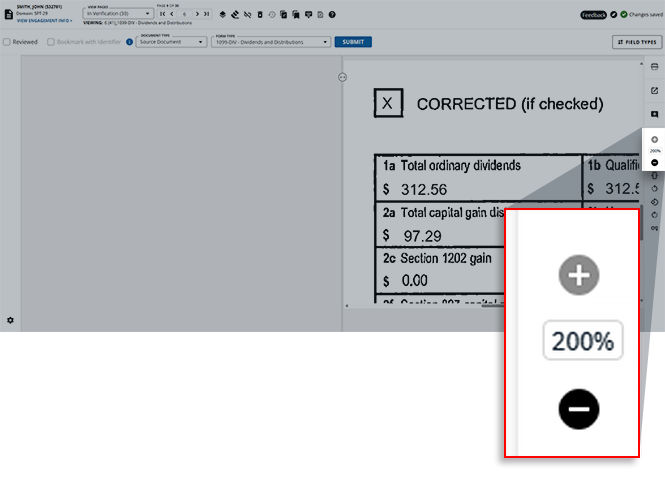Click the blue info icon next to Bookmark with Identifier
This screenshot has width=665, height=479.
129,42
